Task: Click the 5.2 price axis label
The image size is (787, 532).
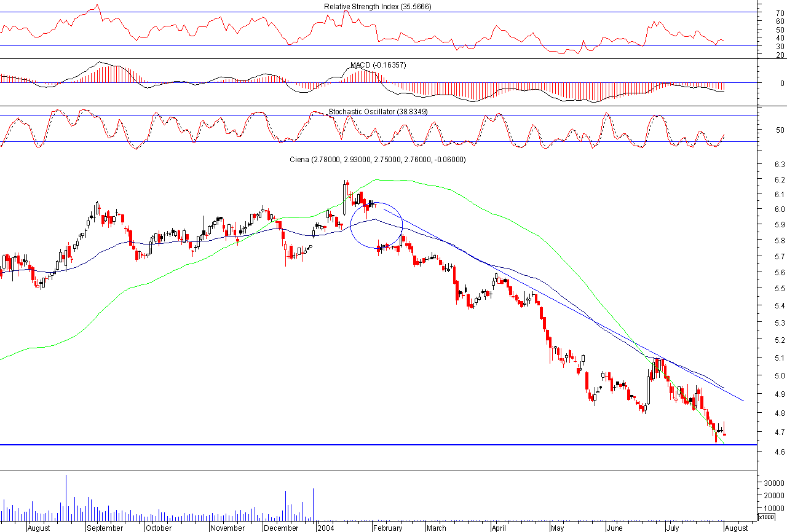Action: (x=780, y=340)
